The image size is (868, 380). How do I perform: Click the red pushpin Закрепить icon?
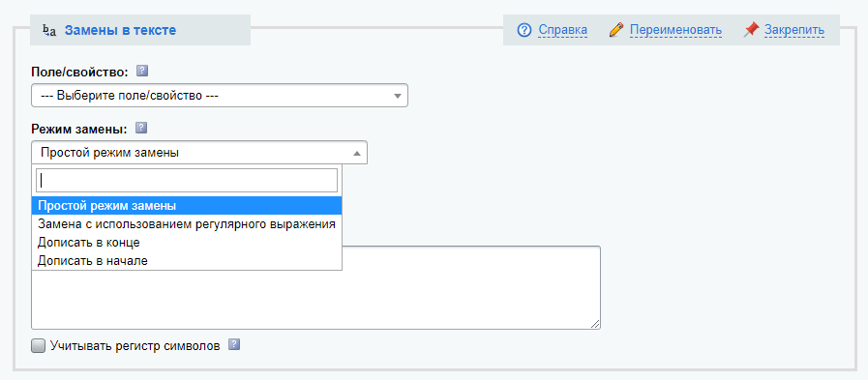pos(751,30)
